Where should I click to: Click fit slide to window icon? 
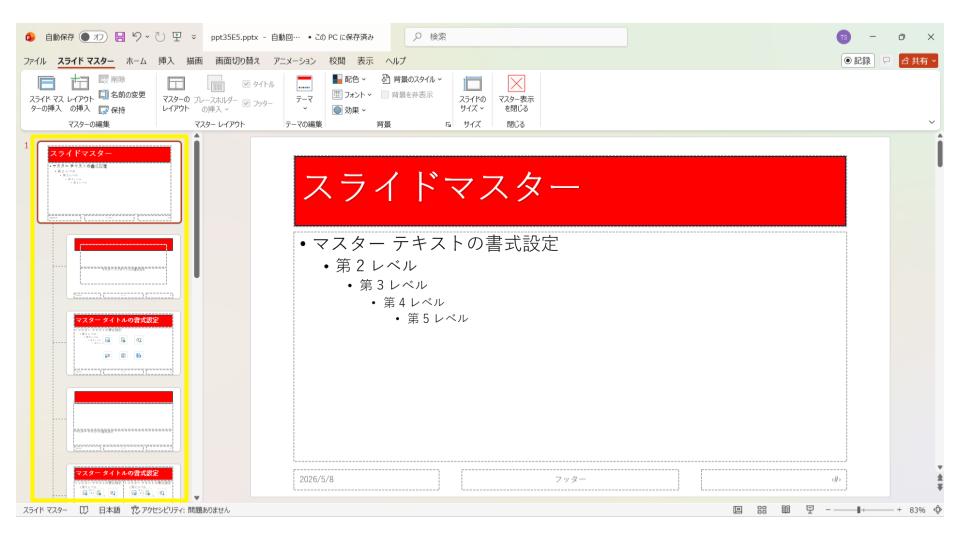click(938, 509)
